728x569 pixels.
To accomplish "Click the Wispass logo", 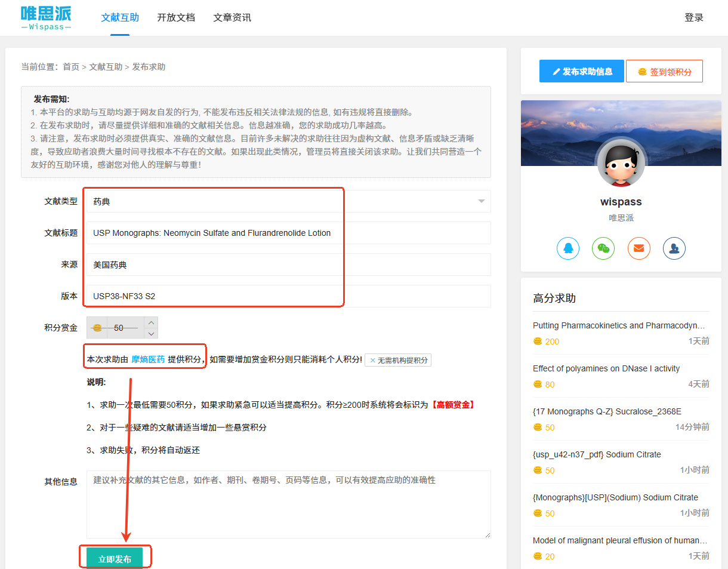I will [x=46, y=18].
